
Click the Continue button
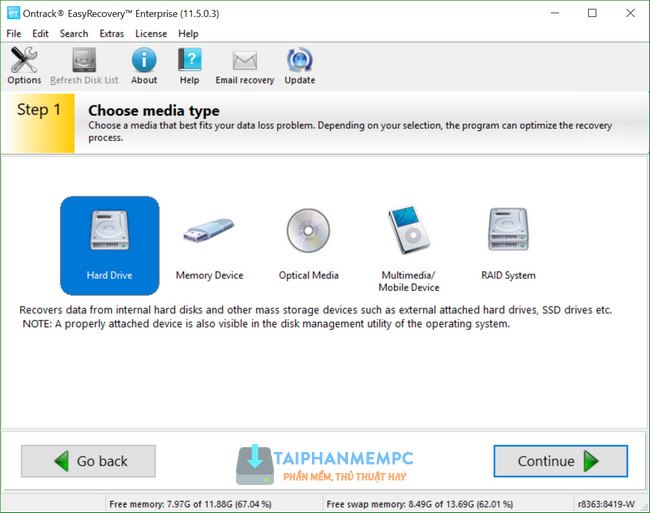point(560,461)
